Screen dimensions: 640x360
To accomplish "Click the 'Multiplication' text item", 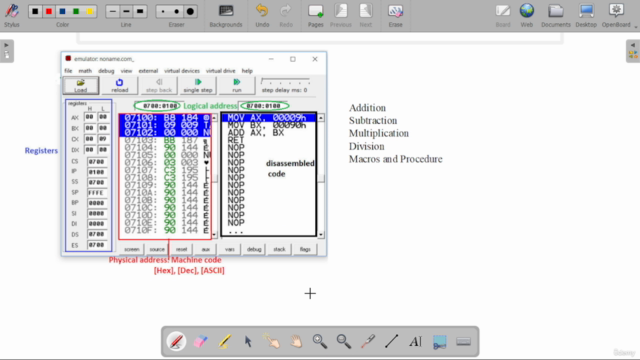I will (379, 133).
